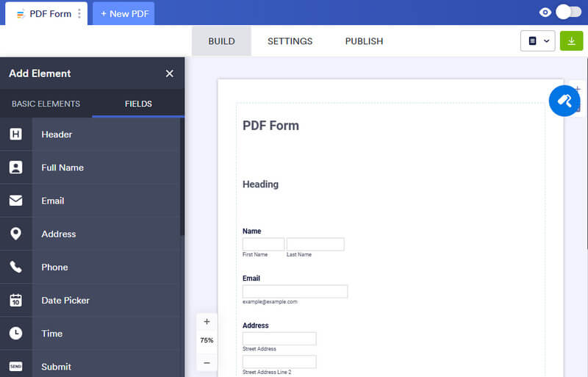
Task: Select the Name field label
Action: (x=251, y=231)
